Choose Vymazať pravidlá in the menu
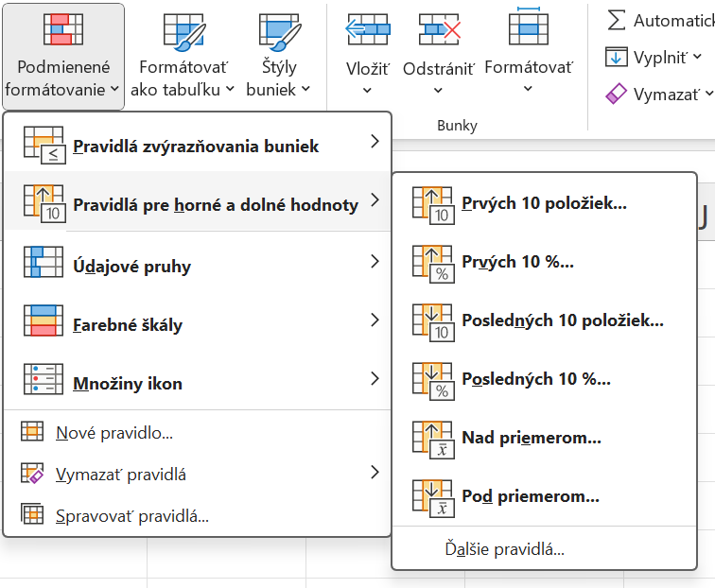Viewport: 715px width, 588px height. pyautogui.click(x=197, y=474)
